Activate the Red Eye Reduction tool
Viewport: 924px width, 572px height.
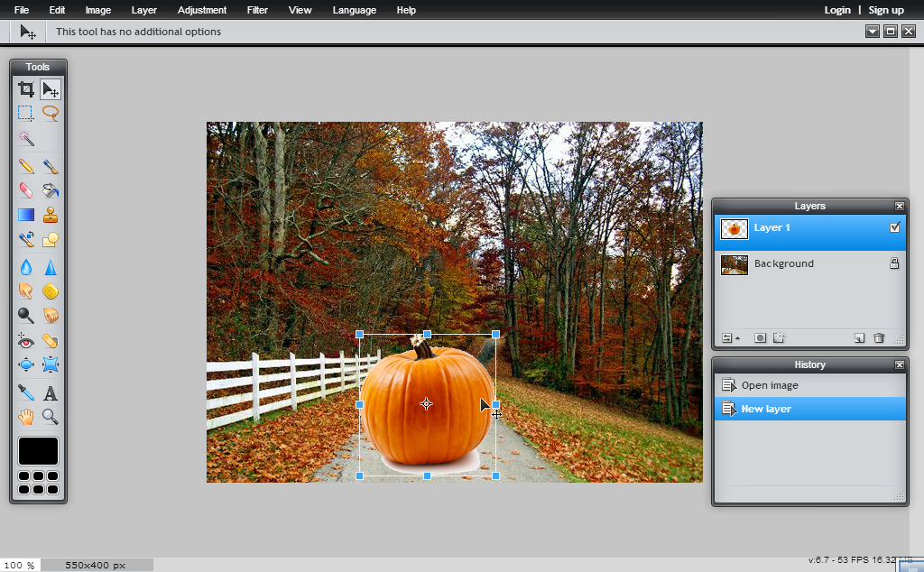pos(26,340)
